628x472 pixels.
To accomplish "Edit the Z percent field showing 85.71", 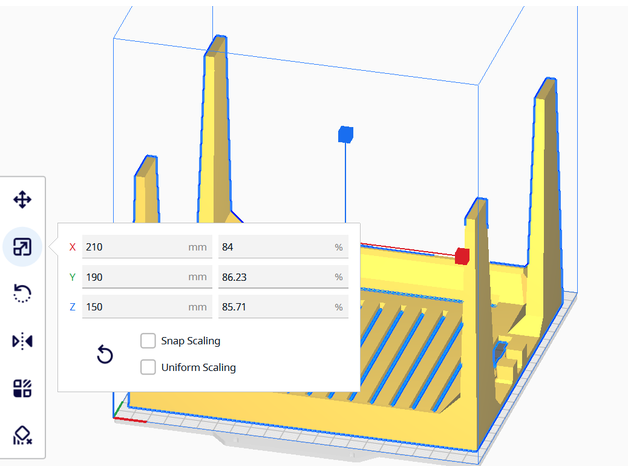I will coord(281,307).
